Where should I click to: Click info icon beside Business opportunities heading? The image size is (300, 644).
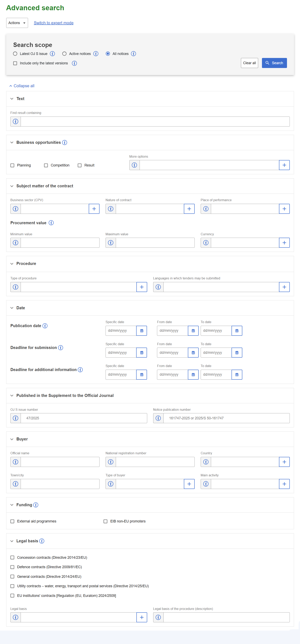[65, 143]
